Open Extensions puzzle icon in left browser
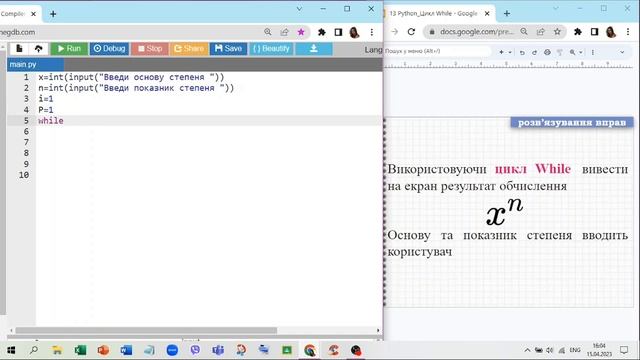 click(x=322, y=32)
